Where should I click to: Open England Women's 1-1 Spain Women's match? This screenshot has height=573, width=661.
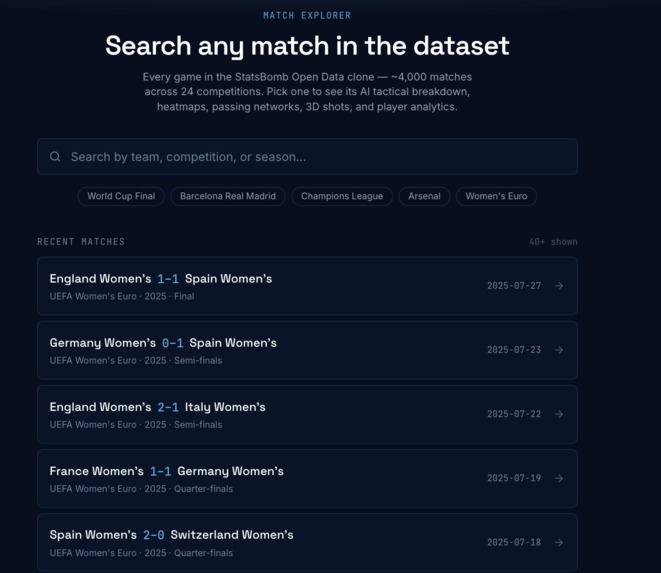[307, 286]
